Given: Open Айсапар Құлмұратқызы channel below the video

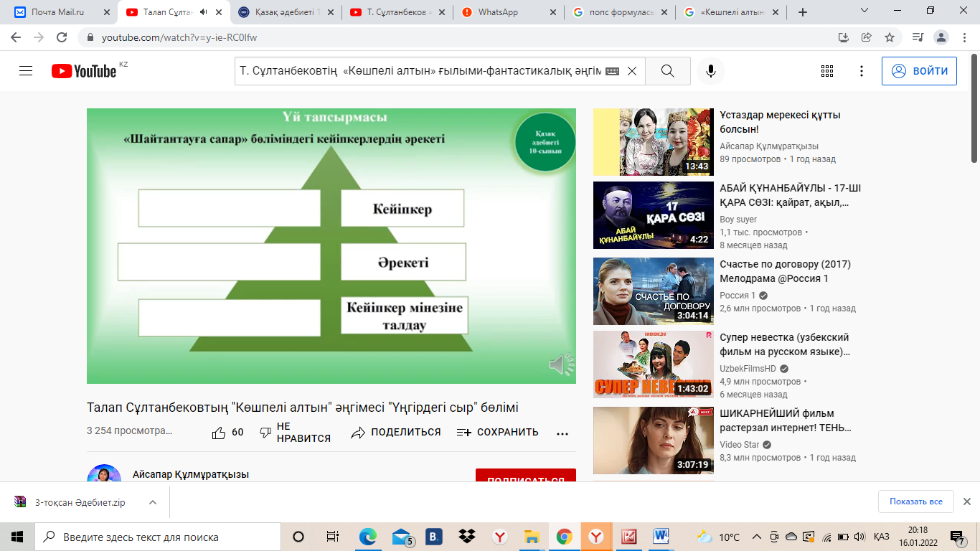Looking at the screenshot, I should pyautogui.click(x=191, y=474).
